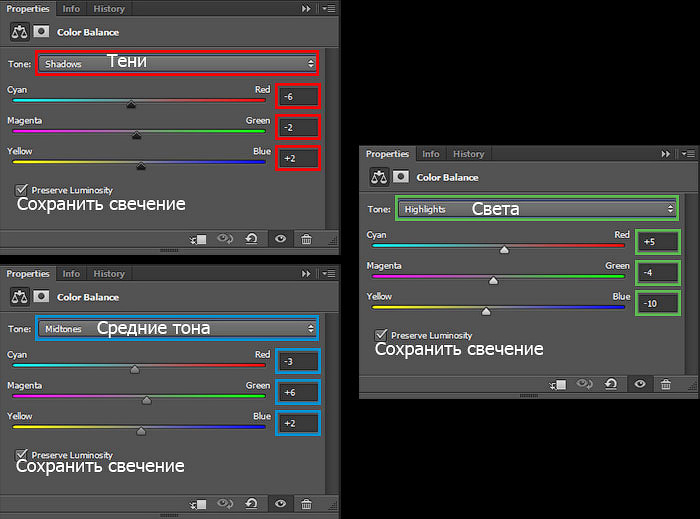Collapse Shadows panel with double-arrow icon
The width and height of the screenshot is (700, 519).
pyautogui.click(x=306, y=8)
